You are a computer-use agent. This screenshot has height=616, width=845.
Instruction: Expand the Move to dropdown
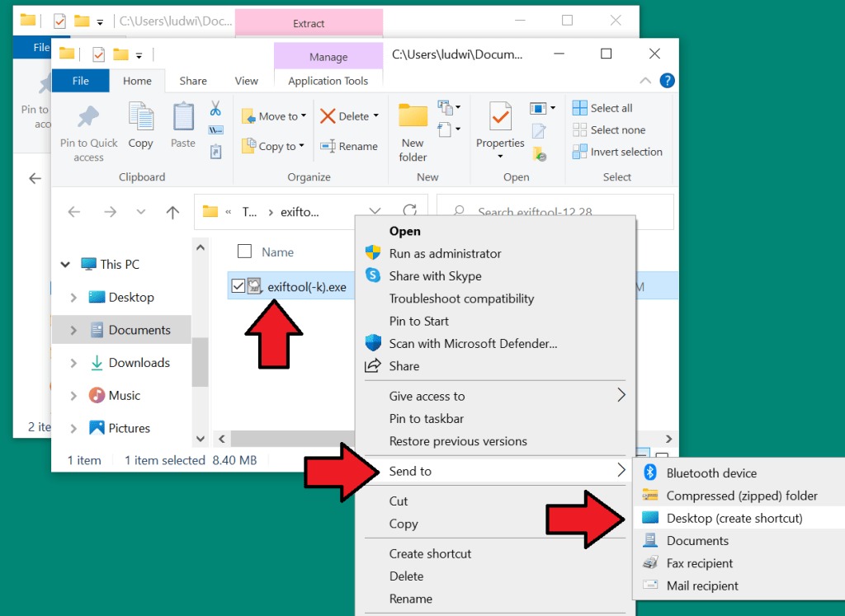[304, 116]
